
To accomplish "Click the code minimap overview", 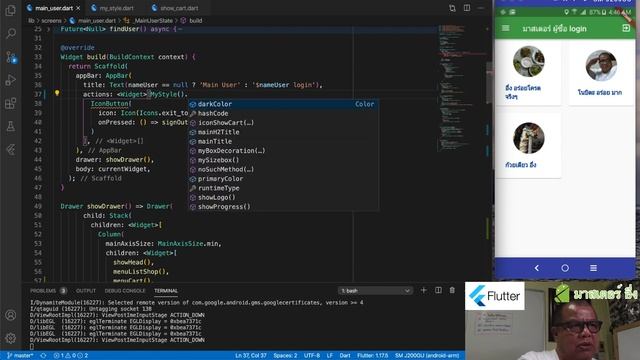I will (461, 88).
